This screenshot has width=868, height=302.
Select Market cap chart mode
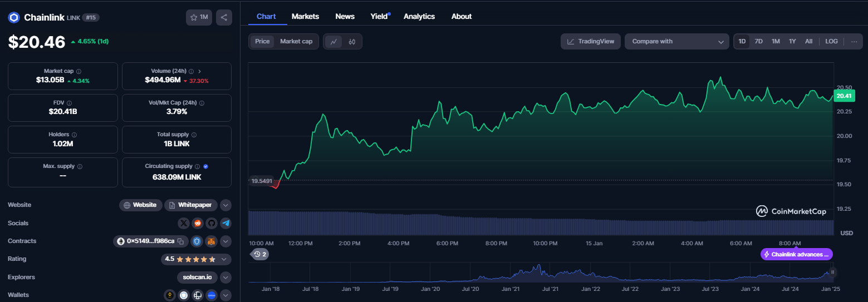296,41
